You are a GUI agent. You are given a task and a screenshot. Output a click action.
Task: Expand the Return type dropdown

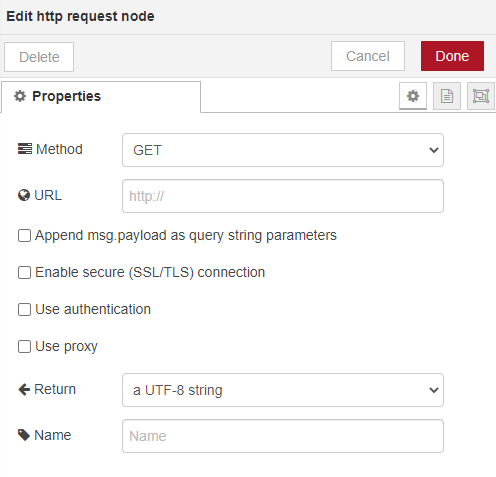[x=283, y=390]
